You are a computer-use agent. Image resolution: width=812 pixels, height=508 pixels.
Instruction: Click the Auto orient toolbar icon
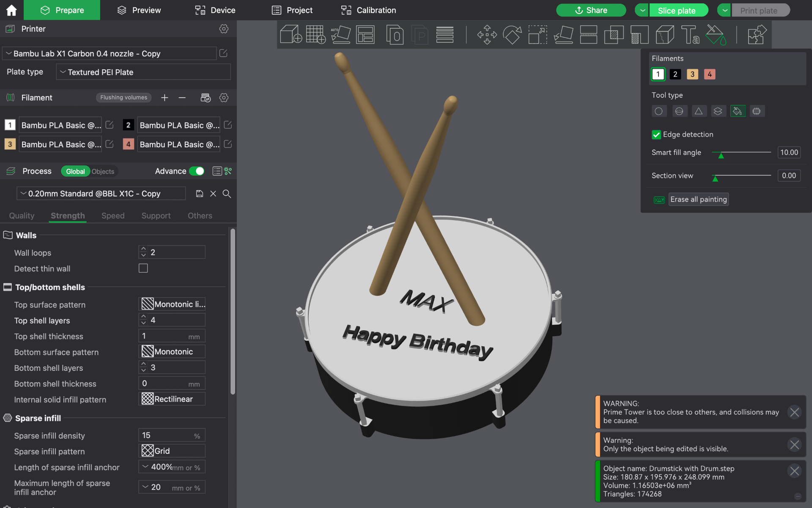coord(340,34)
